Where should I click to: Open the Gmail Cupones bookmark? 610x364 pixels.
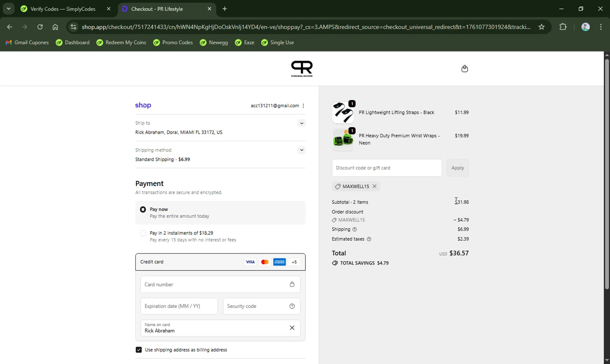pos(27,42)
